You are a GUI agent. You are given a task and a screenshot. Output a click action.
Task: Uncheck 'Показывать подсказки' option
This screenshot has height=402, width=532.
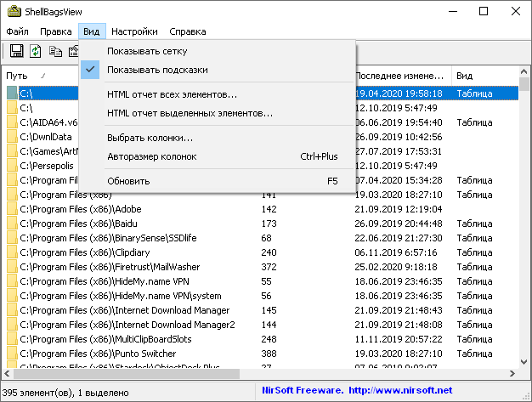(x=218, y=70)
